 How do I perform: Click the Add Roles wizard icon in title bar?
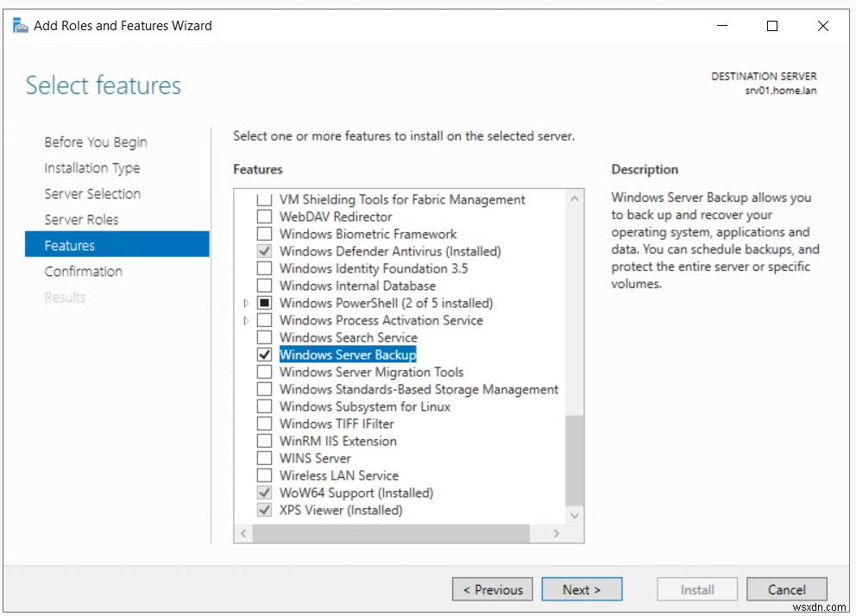click(x=19, y=25)
